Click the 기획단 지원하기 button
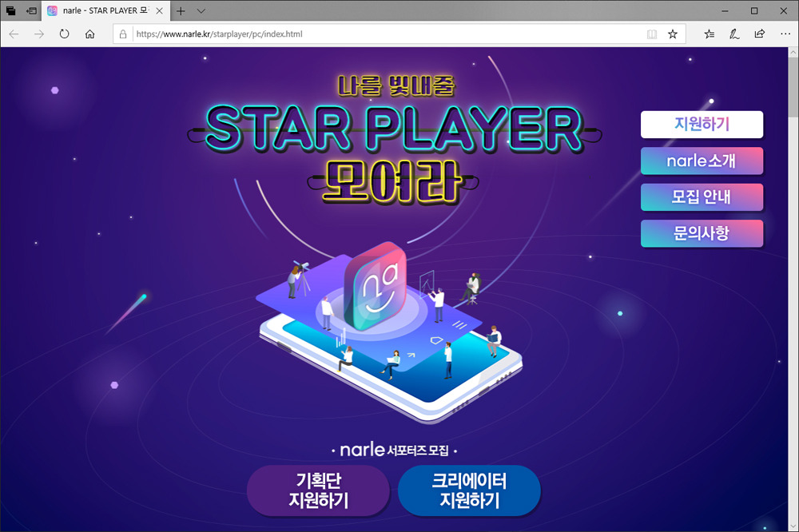Image resolution: width=799 pixels, height=532 pixels. coord(319,490)
